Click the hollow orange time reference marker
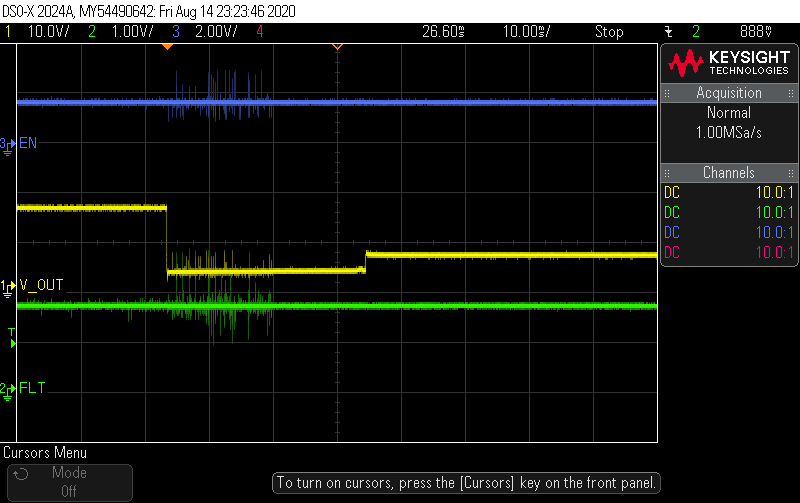800x503 pixels. click(337, 46)
